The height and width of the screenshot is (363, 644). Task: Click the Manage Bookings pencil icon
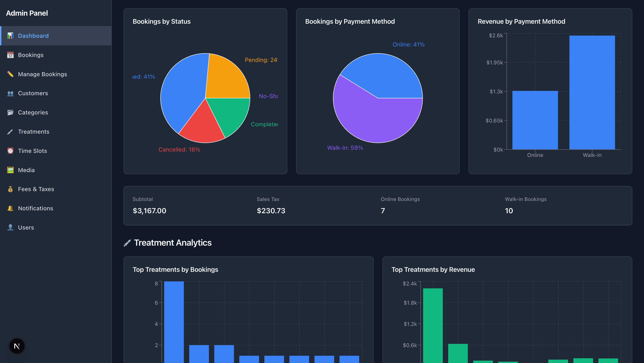point(10,74)
